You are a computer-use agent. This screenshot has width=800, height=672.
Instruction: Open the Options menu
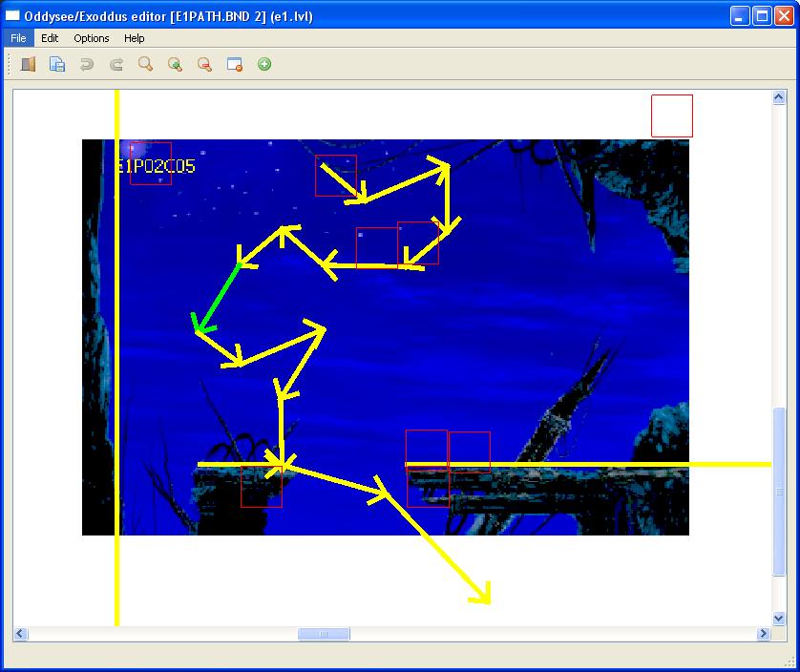(92, 38)
